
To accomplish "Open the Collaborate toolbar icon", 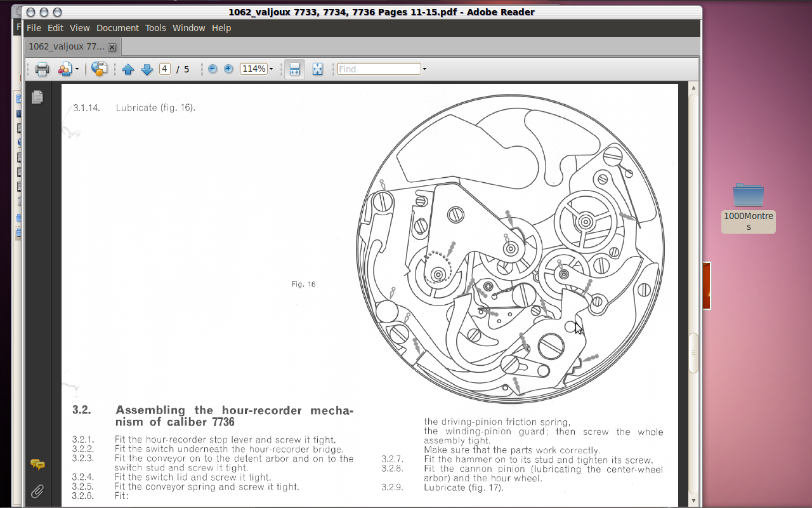I will (x=65, y=69).
